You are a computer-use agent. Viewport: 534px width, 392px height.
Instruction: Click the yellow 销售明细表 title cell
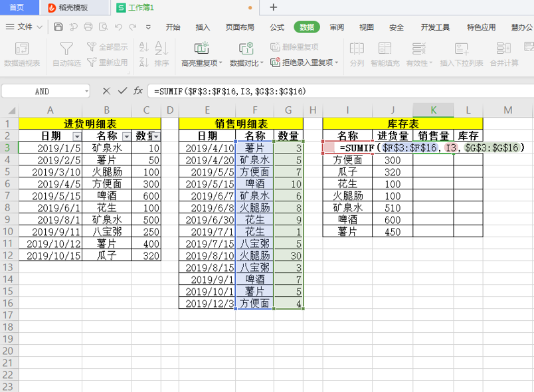pos(241,124)
